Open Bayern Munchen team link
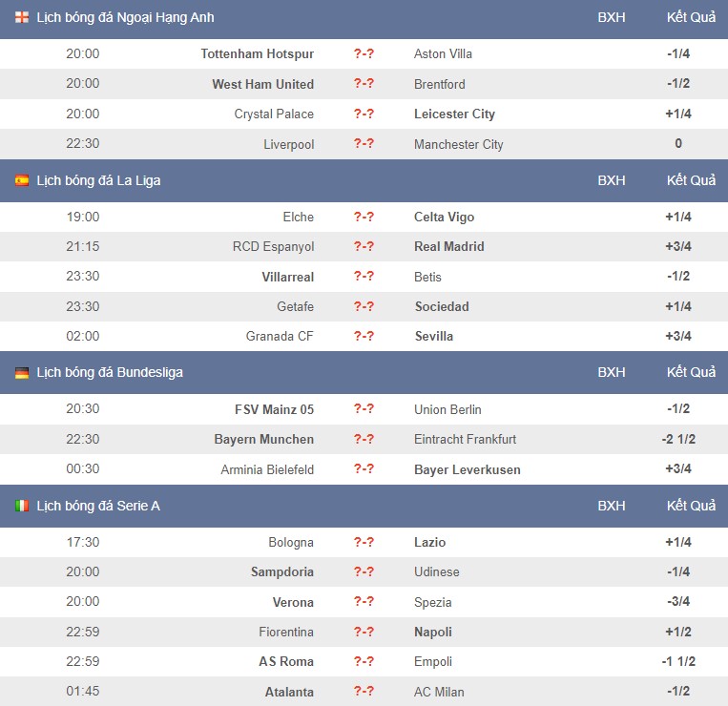 pos(263,439)
